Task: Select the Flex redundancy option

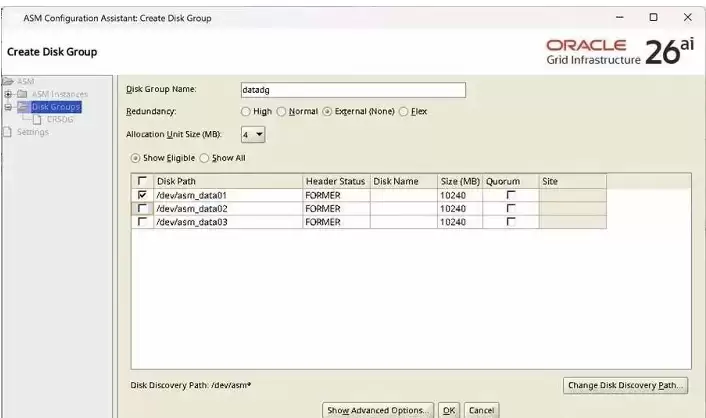Action: pos(403,111)
